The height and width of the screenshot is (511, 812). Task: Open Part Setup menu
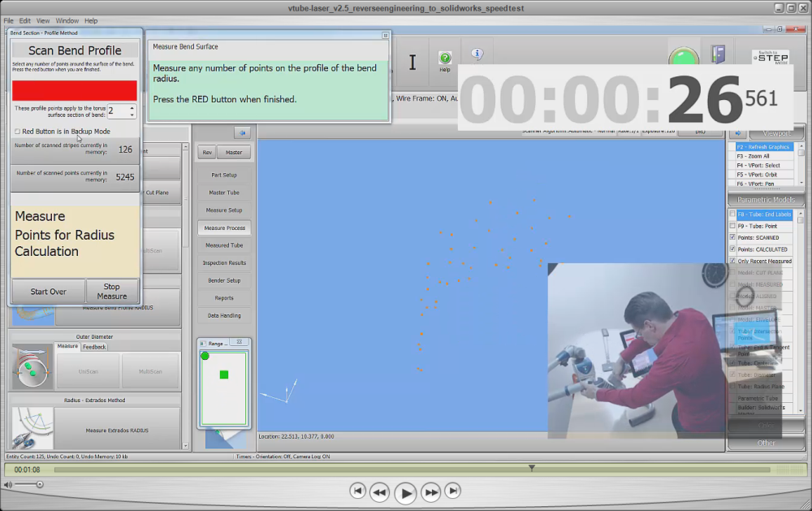(x=224, y=175)
